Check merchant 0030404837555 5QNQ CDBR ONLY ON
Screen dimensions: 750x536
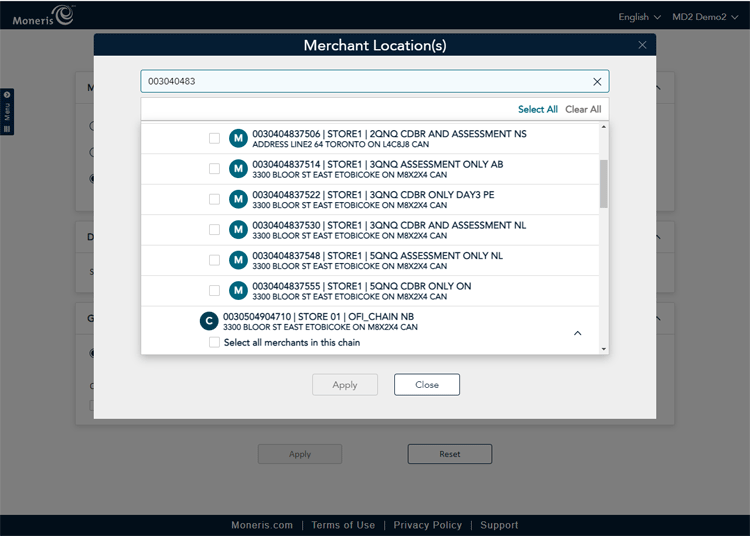[x=214, y=291]
